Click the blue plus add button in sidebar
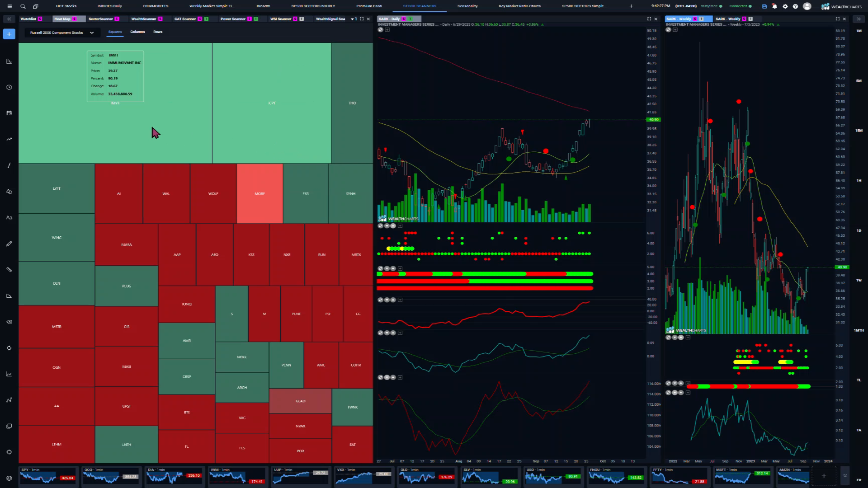Viewport: 868px width, 488px height. point(9,34)
